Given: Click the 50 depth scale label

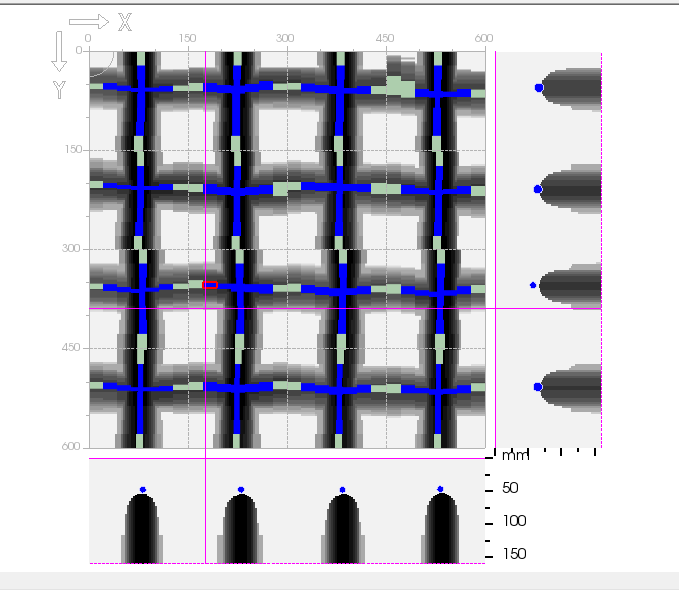Looking at the screenshot, I should (510, 489).
